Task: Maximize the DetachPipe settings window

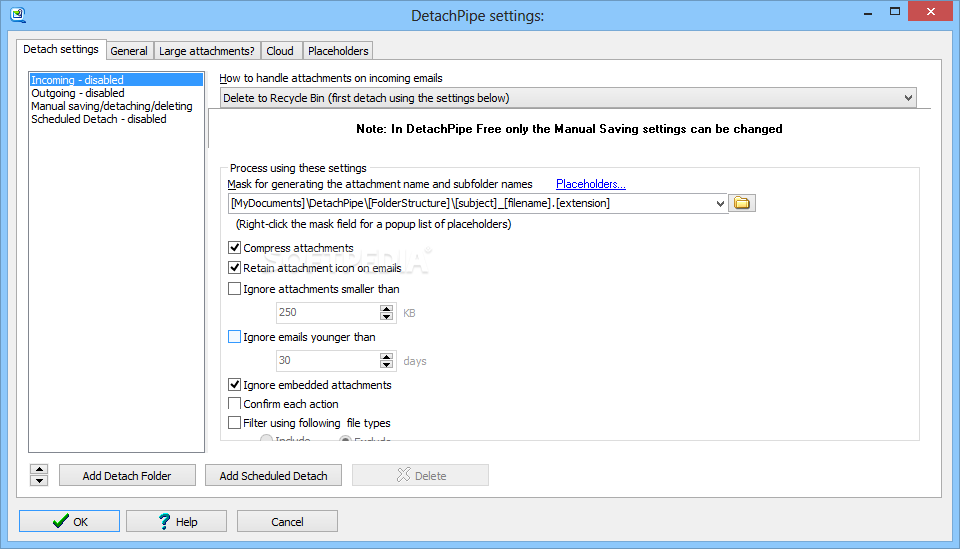Action: 894,12
